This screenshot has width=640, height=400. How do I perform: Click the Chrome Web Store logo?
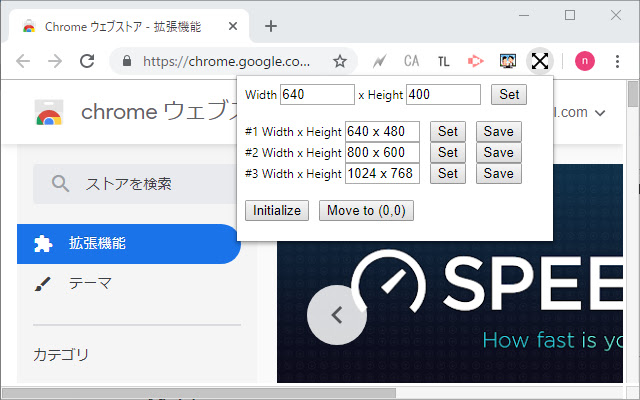click(x=49, y=112)
